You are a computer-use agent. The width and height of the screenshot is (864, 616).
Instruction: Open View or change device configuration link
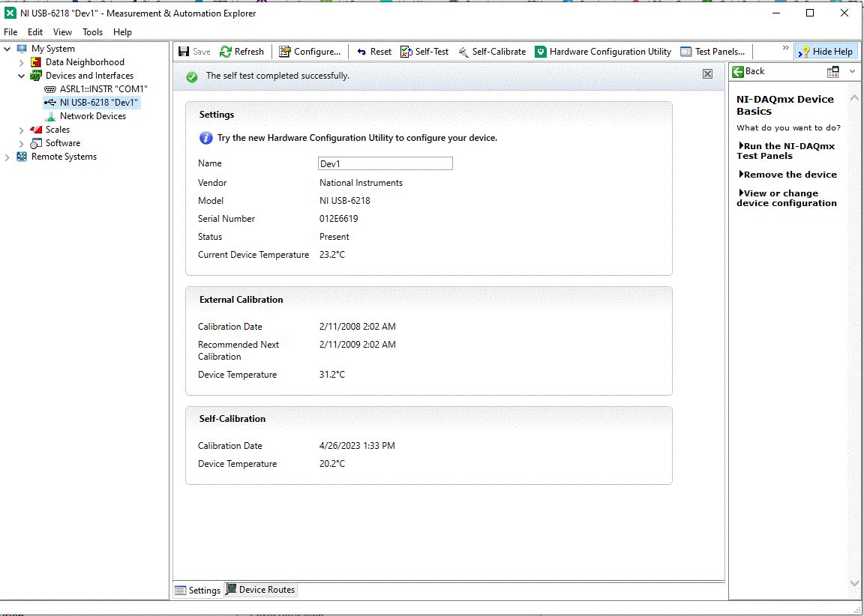[x=787, y=198]
